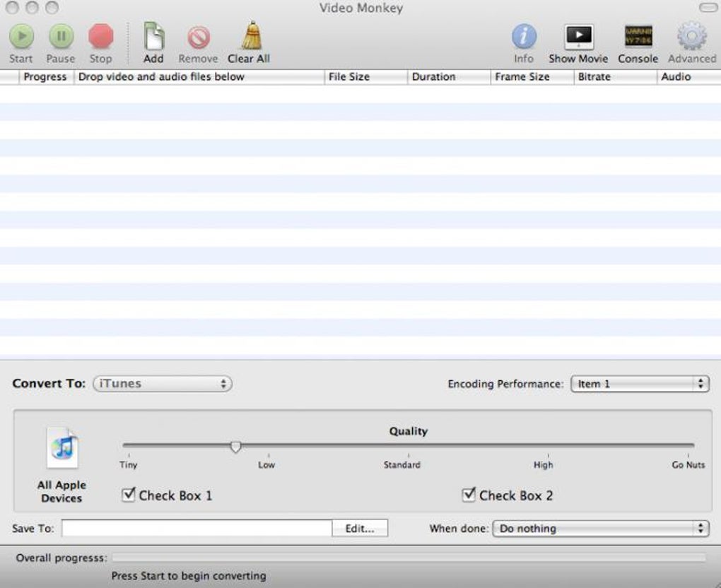Click the Edit... button beside Save To
The height and width of the screenshot is (588, 721).
360,528
